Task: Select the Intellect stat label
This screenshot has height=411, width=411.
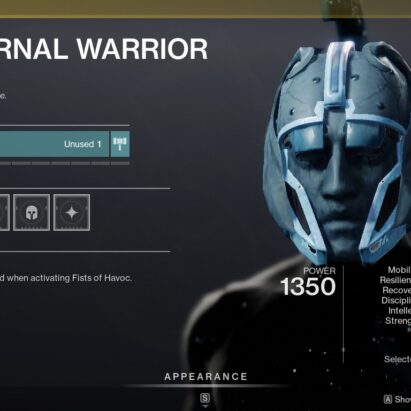Action: (x=399, y=311)
